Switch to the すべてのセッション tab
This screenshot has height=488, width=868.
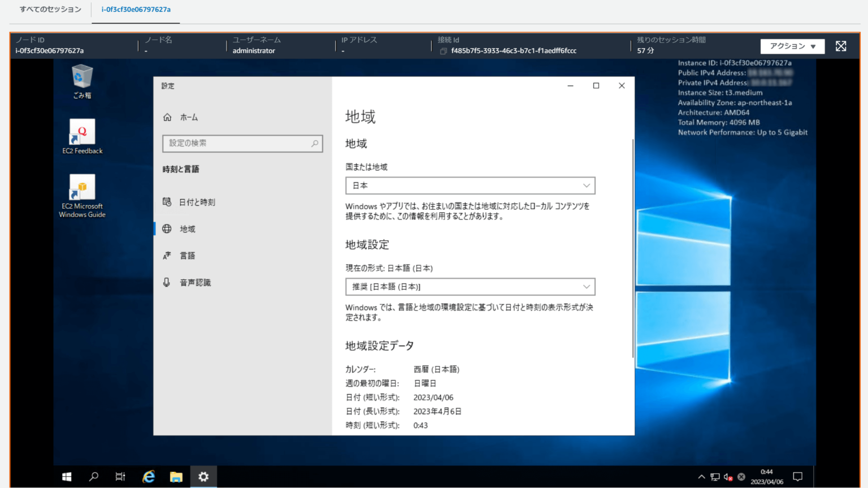click(50, 9)
